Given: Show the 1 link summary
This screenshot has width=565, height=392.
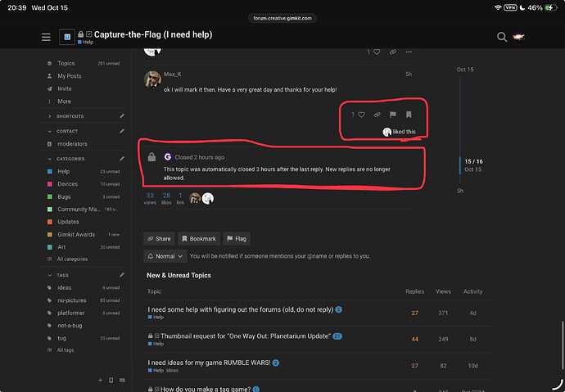Looking at the screenshot, I should (180, 199).
